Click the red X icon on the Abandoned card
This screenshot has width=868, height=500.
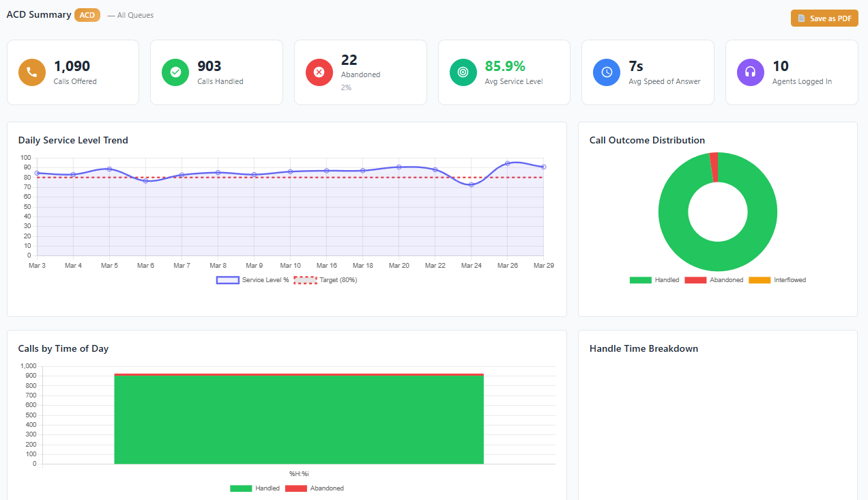pos(319,72)
